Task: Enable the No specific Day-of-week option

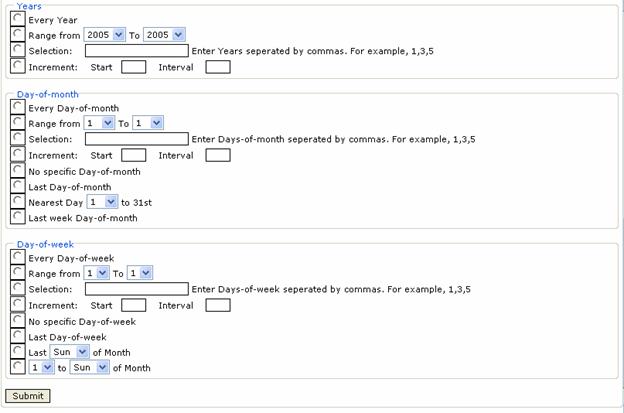Action: tap(18, 321)
